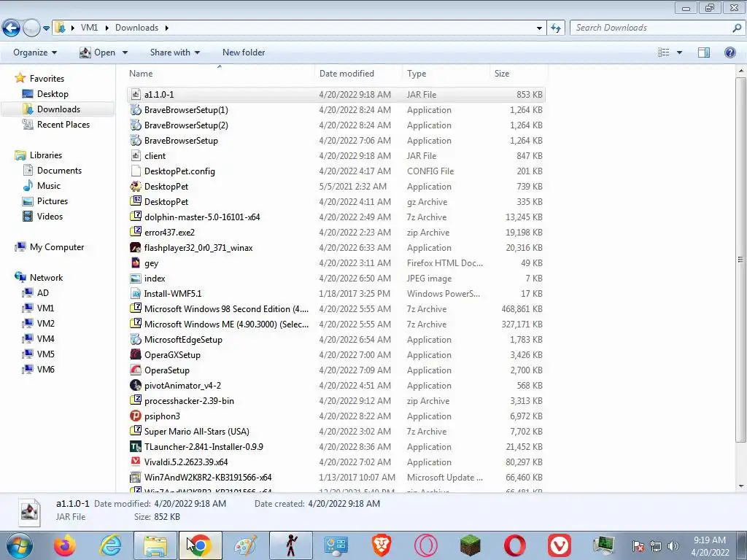This screenshot has width=747, height=560.
Task: Select the pivotAnimator_v4-2 file icon
Action: pyautogui.click(x=136, y=385)
